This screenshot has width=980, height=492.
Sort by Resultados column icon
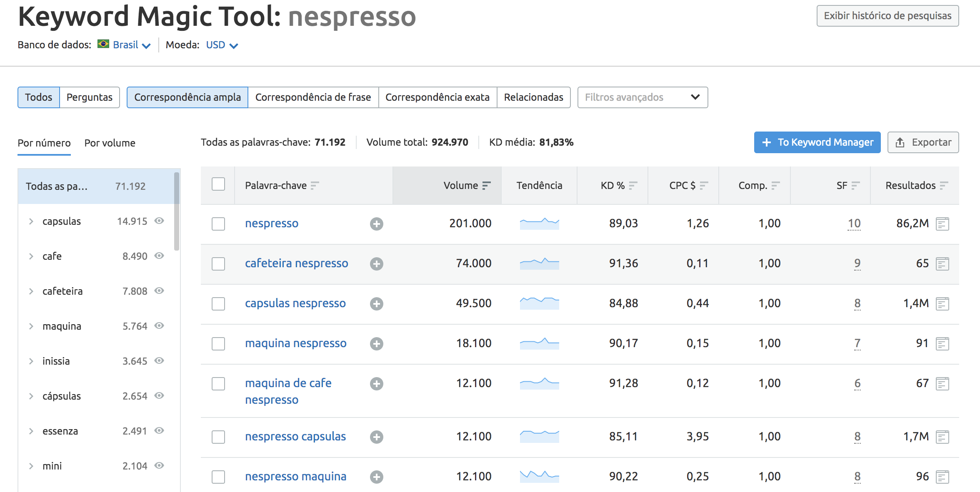coord(944,186)
